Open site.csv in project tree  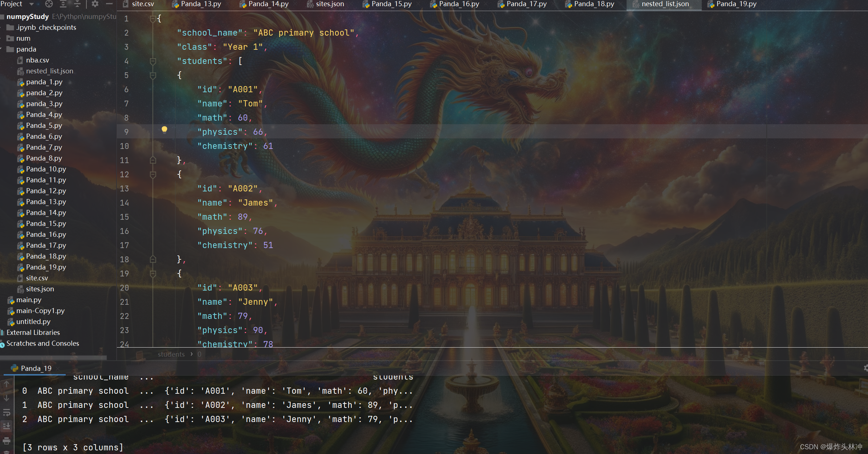tap(37, 278)
